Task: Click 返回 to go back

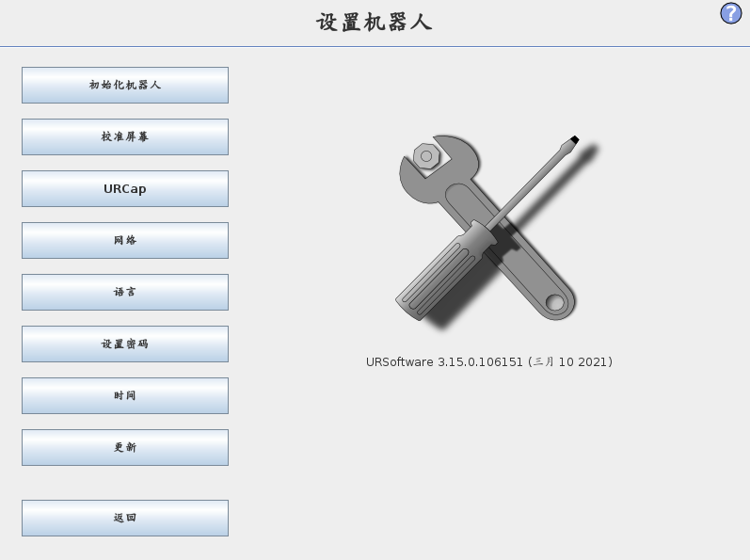Action: (x=125, y=519)
